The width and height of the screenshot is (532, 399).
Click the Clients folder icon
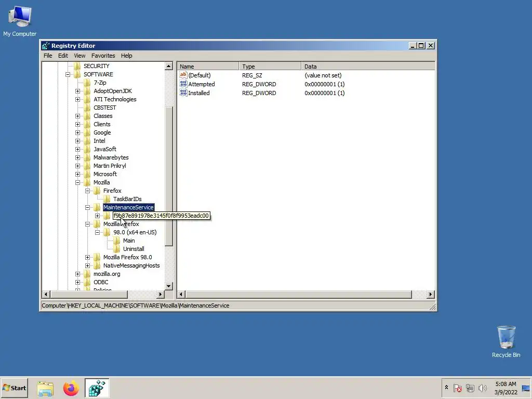tap(87, 124)
